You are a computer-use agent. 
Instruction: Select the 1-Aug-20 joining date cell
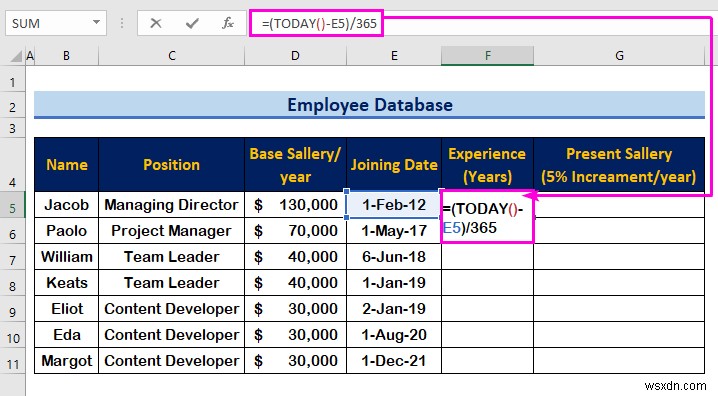click(x=394, y=335)
